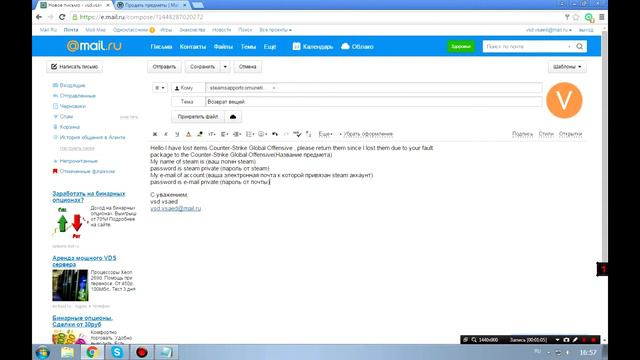The height and width of the screenshot is (360, 640).
Task: Open the Chrome menu icon
Action: (602, 17)
